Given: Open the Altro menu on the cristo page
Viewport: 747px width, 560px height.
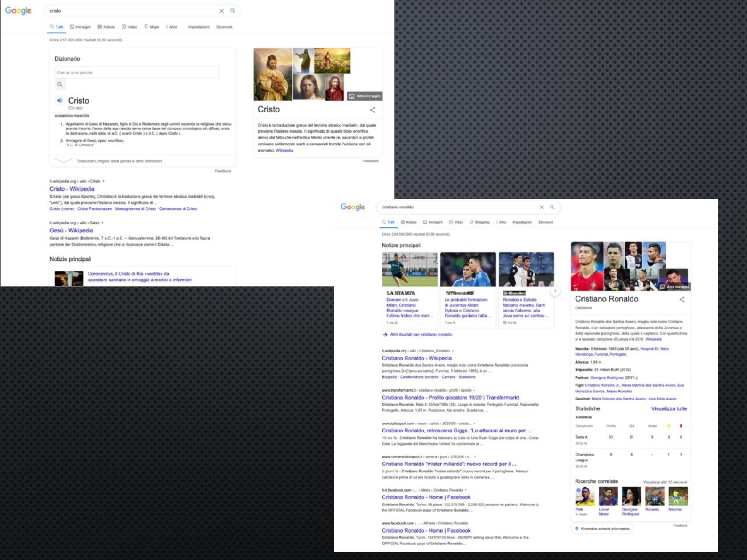Looking at the screenshot, I should click(171, 27).
